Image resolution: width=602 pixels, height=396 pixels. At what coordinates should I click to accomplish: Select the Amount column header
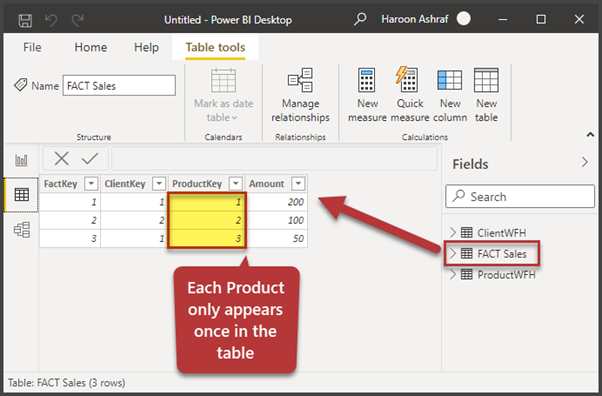pyautogui.click(x=266, y=184)
